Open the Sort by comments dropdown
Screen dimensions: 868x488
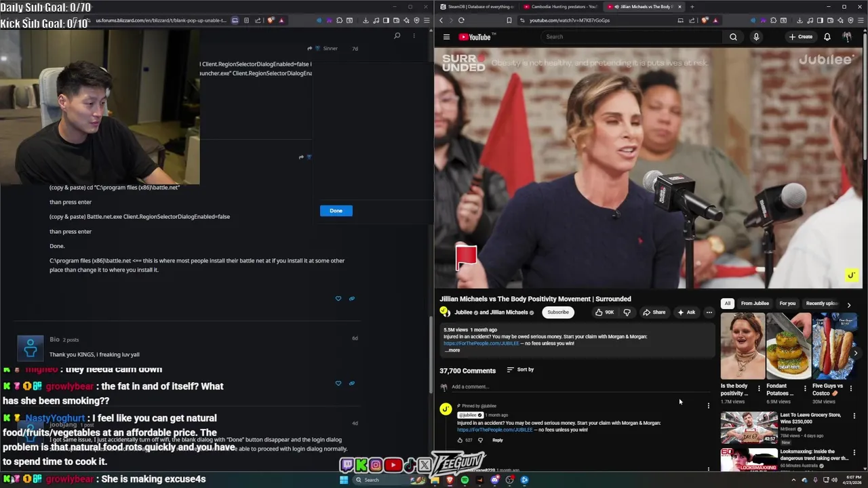tap(520, 370)
